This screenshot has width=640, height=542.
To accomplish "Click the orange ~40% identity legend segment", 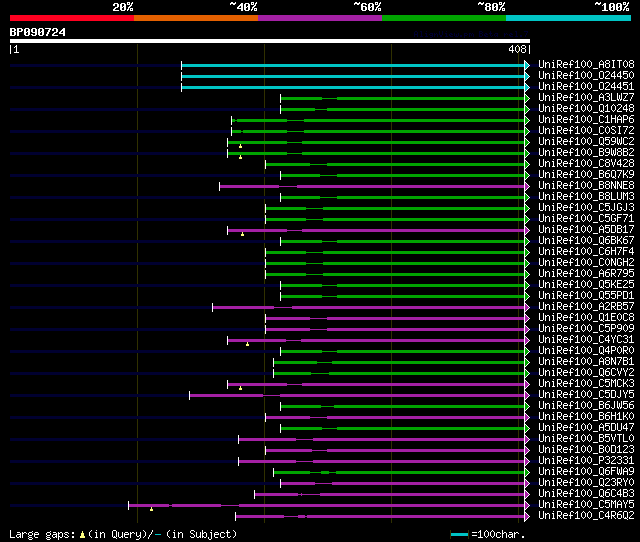I will coord(196,18).
